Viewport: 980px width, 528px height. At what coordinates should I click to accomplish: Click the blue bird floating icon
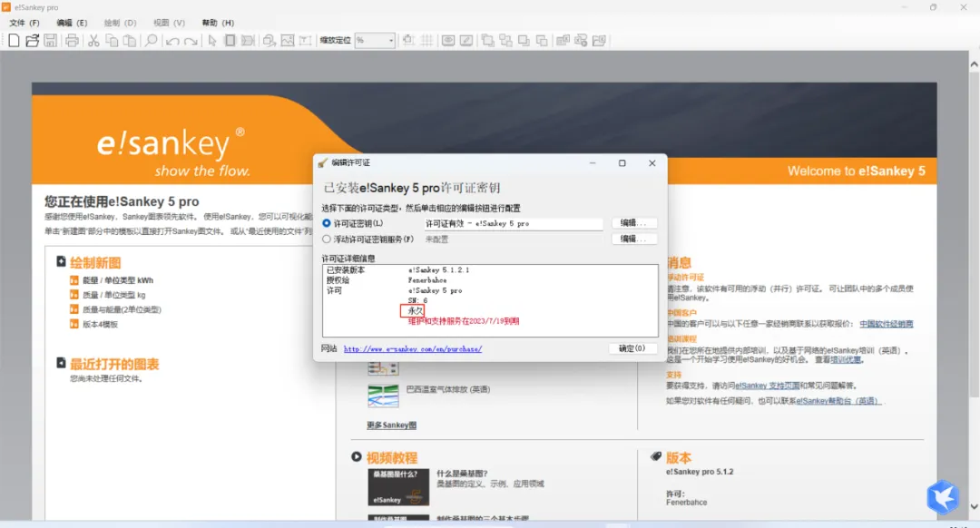943,497
